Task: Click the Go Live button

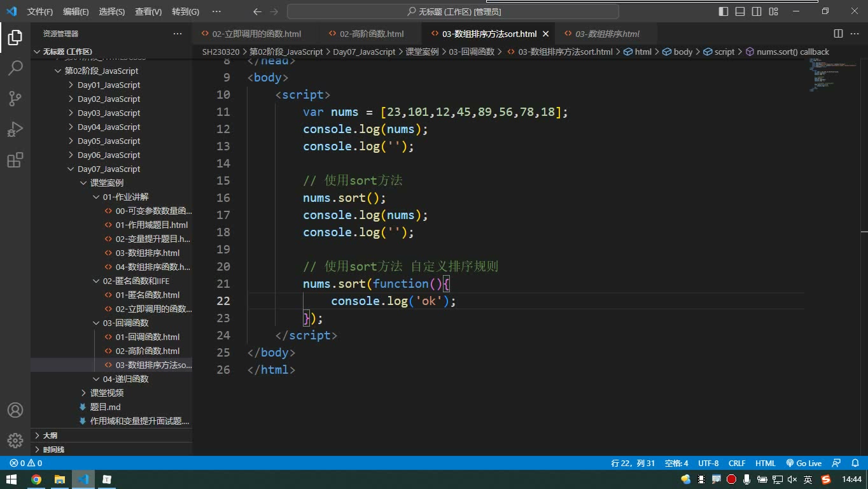Action: 804,464
